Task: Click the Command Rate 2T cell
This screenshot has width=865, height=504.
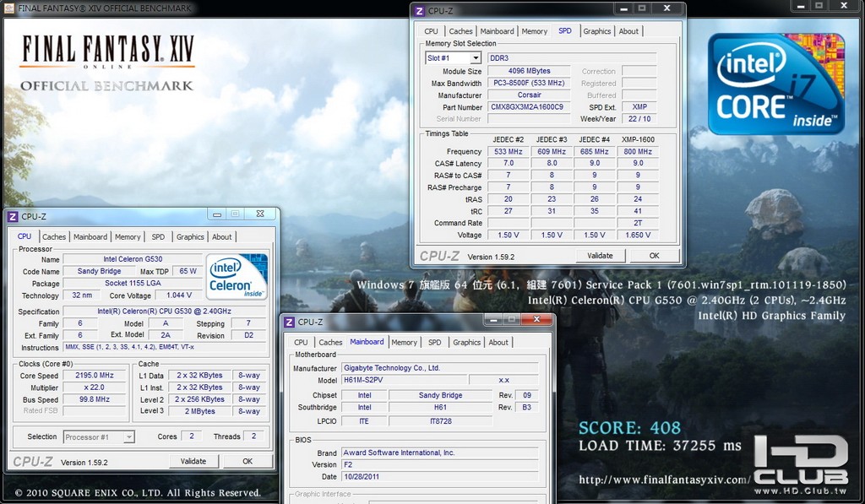Action: click(638, 224)
